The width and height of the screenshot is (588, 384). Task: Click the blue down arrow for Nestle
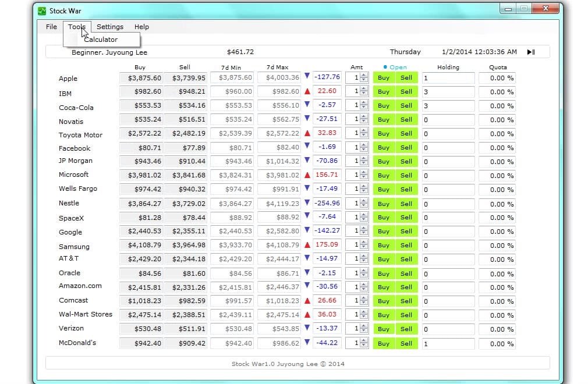click(x=307, y=202)
